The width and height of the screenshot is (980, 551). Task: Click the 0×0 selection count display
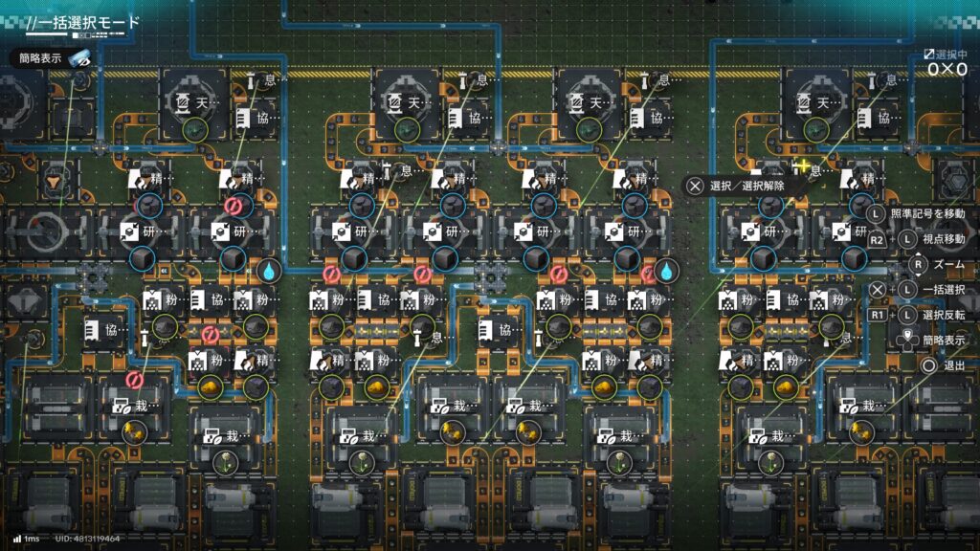click(946, 70)
